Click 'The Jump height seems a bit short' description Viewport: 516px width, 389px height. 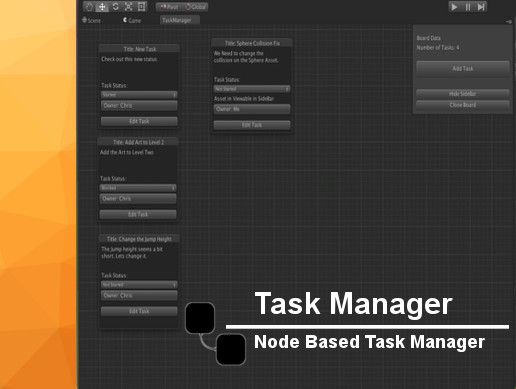click(x=132, y=253)
